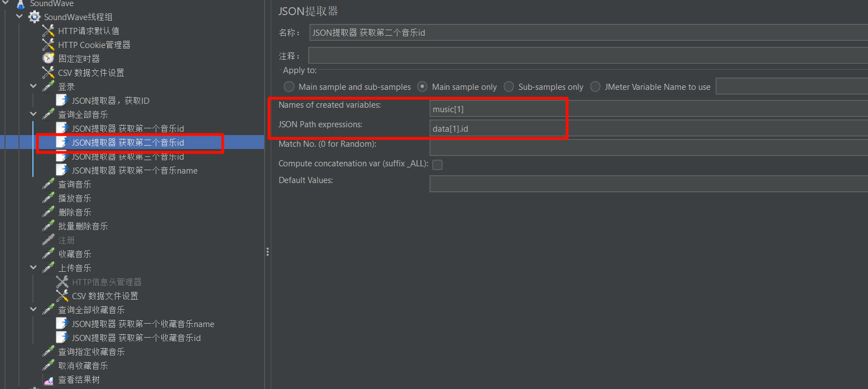Click the 查询全部收藏音乐 sampler icon
The width and height of the screenshot is (868, 389).
click(49, 310)
